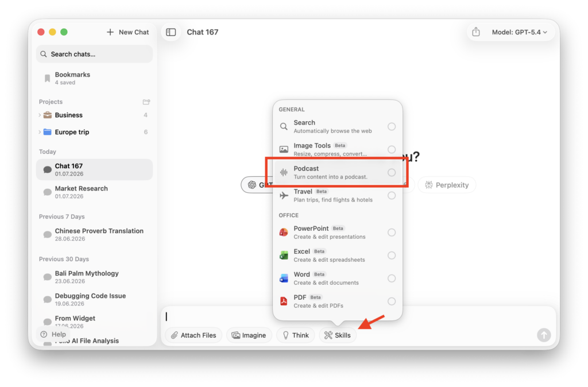
Task: Enable the Word skill radio button
Action: [x=392, y=278]
